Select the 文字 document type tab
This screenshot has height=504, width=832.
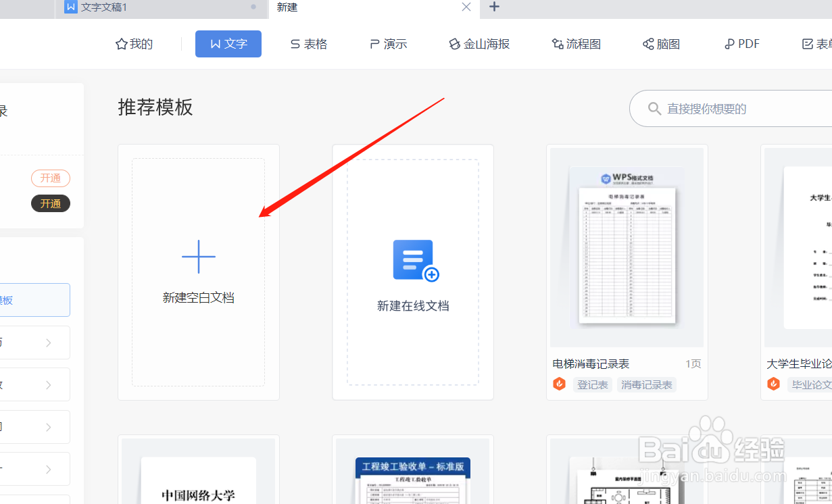228,44
